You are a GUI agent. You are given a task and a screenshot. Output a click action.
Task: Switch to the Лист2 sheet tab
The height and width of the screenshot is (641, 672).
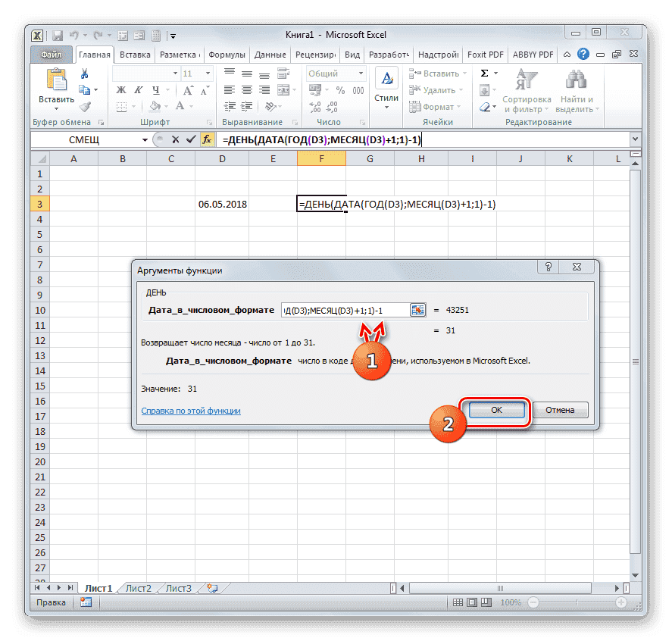click(139, 588)
